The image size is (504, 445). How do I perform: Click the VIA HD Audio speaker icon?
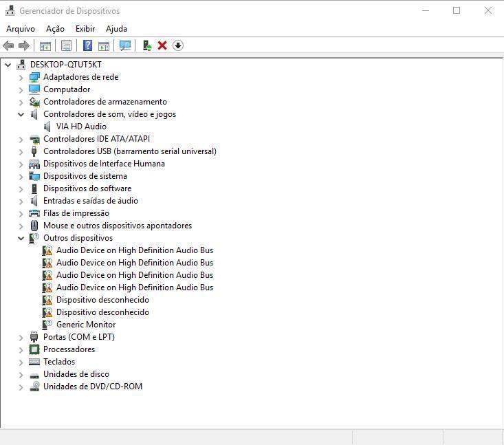pyautogui.click(x=47, y=127)
